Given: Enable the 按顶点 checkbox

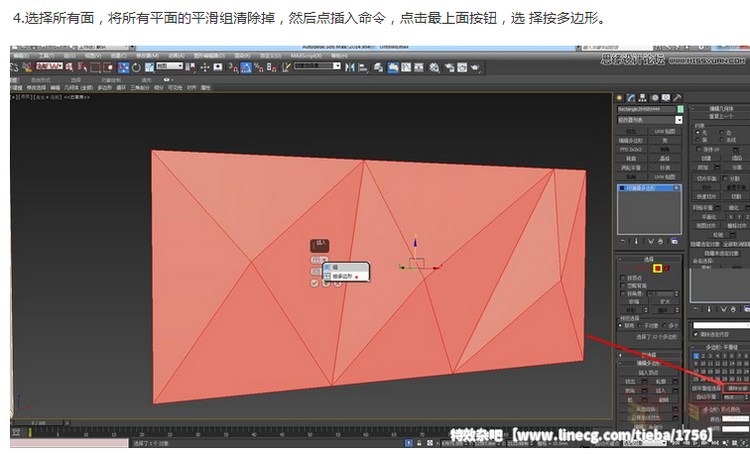Looking at the screenshot, I should [x=623, y=278].
